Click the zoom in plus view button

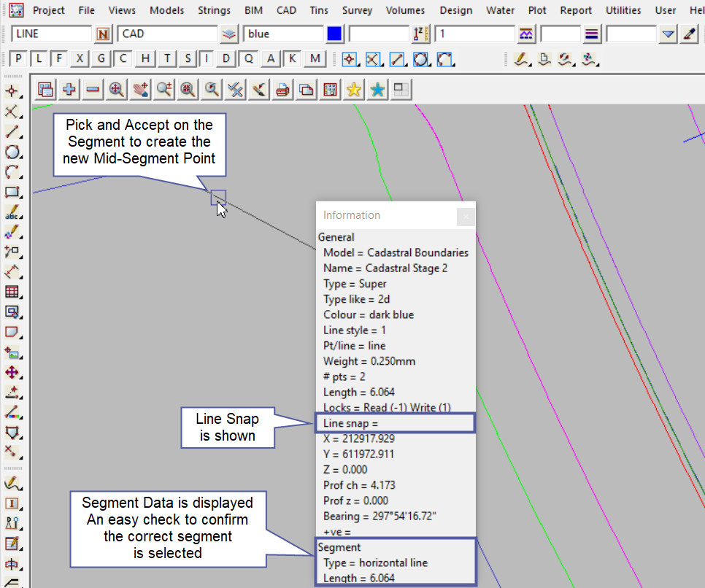point(69,89)
